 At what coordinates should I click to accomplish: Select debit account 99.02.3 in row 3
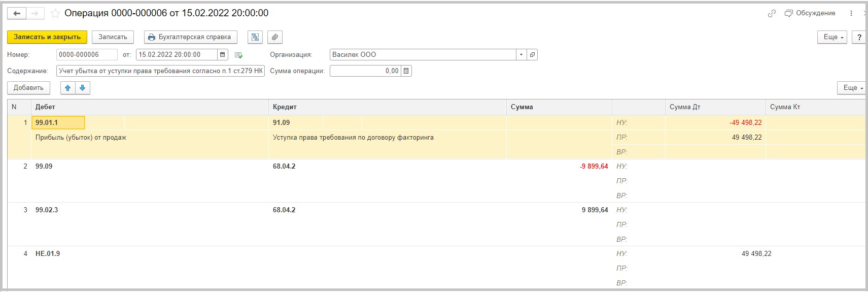tap(47, 210)
